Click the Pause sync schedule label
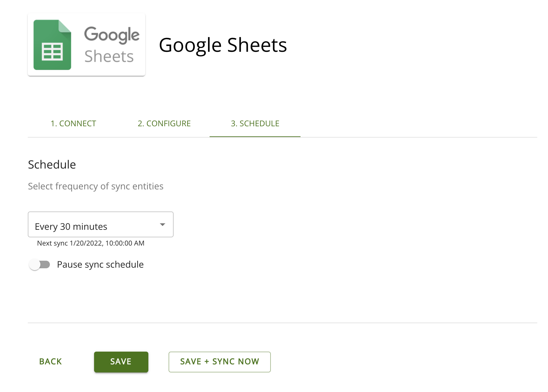This screenshot has width=548, height=392. (x=100, y=264)
